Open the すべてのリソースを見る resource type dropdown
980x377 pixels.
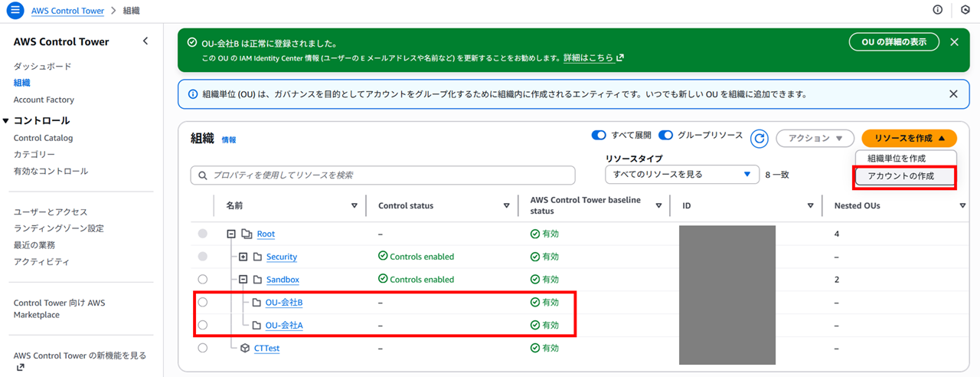(681, 175)
